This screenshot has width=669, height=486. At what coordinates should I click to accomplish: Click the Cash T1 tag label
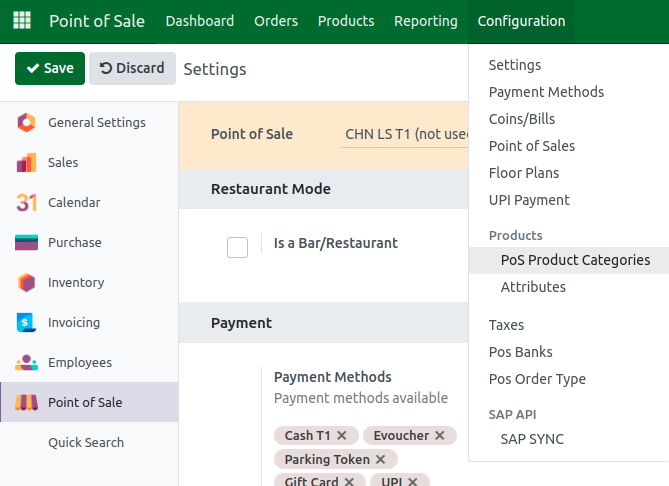307,436
